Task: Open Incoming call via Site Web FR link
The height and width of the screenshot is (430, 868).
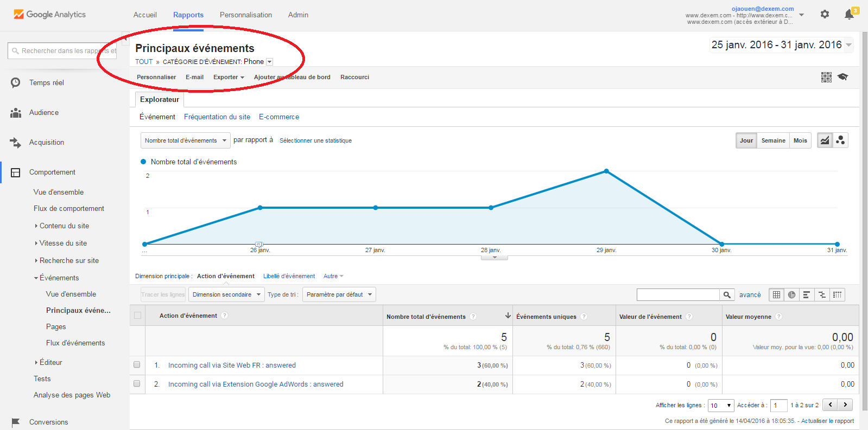Action: pos(232,365)
